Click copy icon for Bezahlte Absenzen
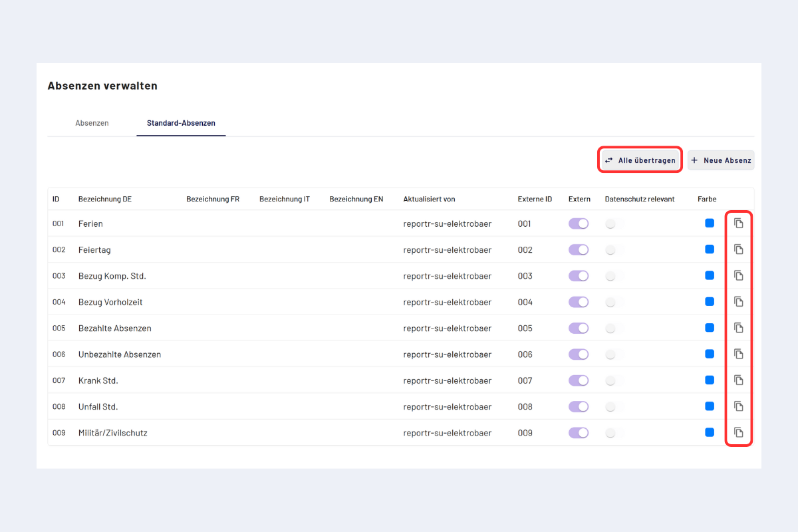This screenshot has width=798, height=532. [738, 328]
